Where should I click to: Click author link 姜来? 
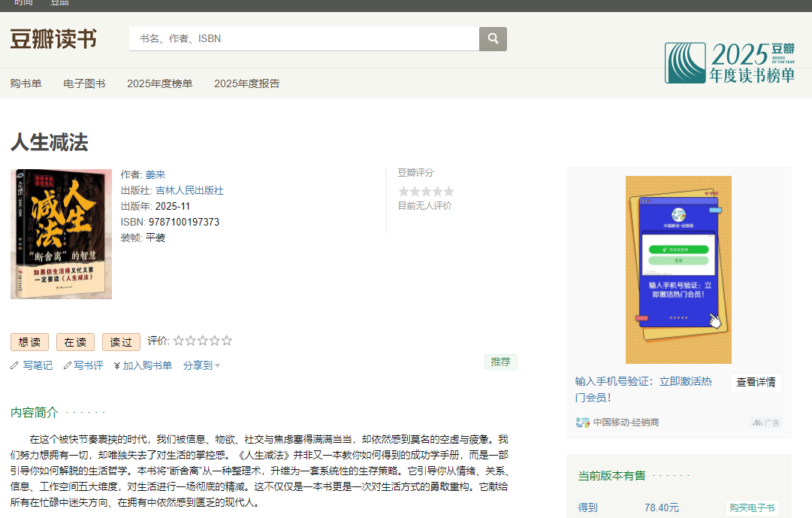coord(155,174)
